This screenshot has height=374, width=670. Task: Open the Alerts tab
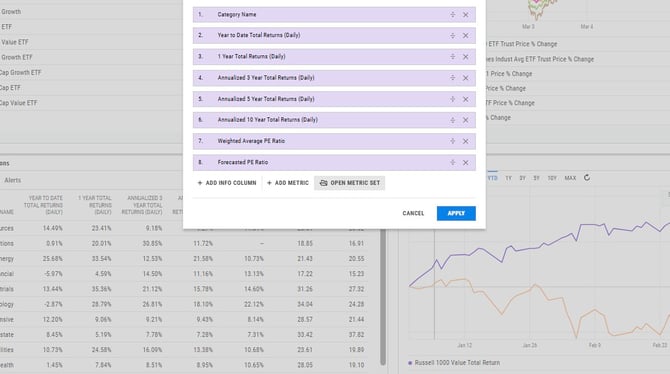coord(12,180)
